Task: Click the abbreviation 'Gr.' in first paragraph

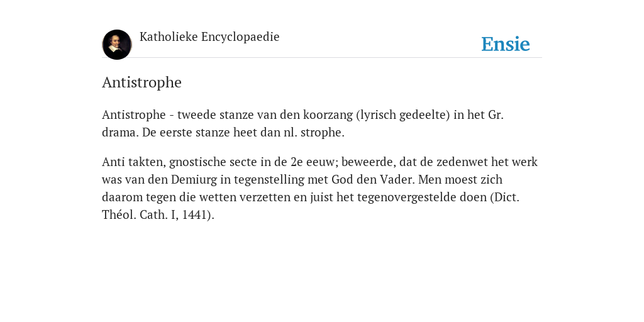Action: (x=496, y=115)
